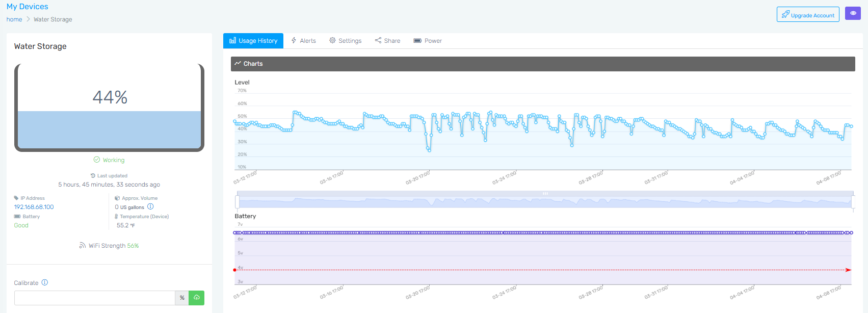Click the 44% tank level reading

point(110,97)
